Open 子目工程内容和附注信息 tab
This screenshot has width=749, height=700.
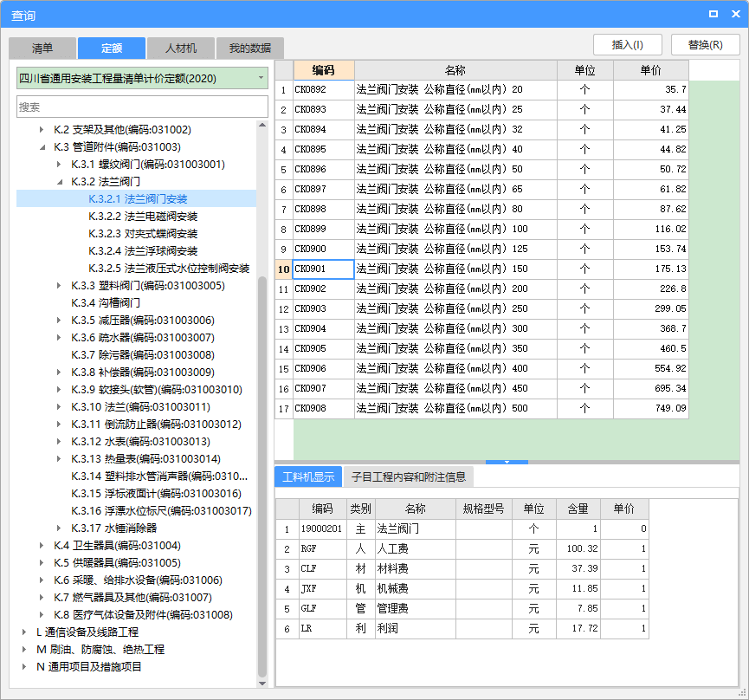point(408,476)
